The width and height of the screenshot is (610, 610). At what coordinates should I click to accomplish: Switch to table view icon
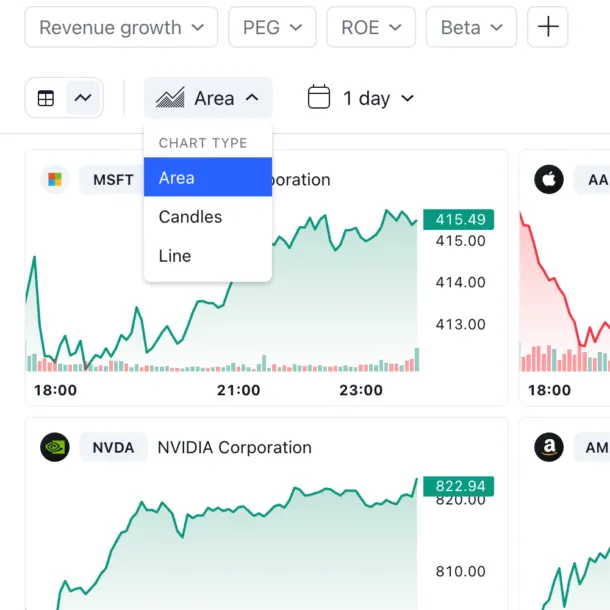[x=46, y=98]
